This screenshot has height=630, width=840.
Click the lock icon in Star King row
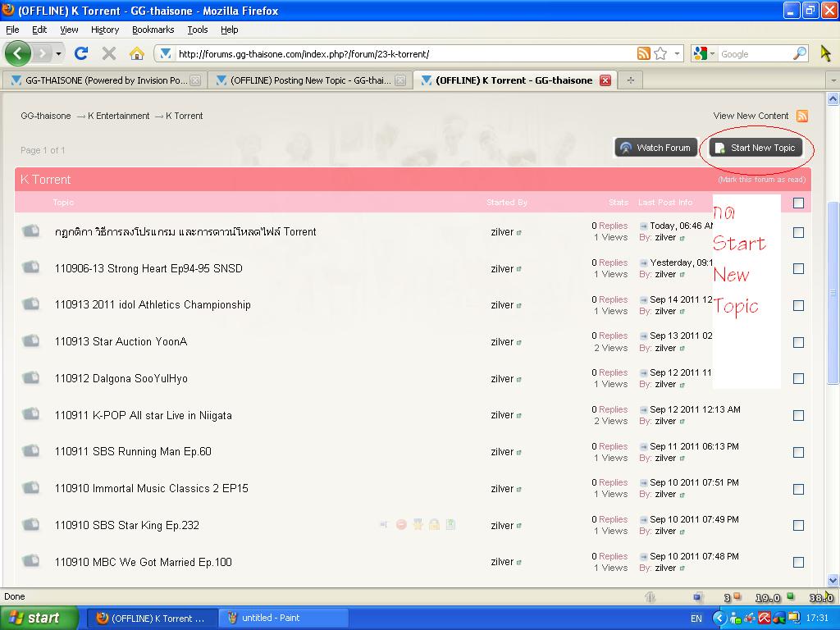point(434,525)
